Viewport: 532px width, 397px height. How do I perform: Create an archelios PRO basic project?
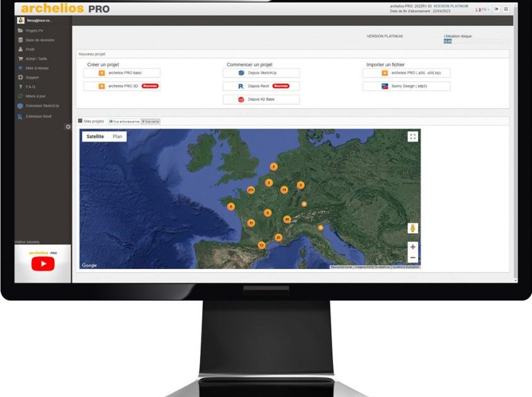point(122,73)
